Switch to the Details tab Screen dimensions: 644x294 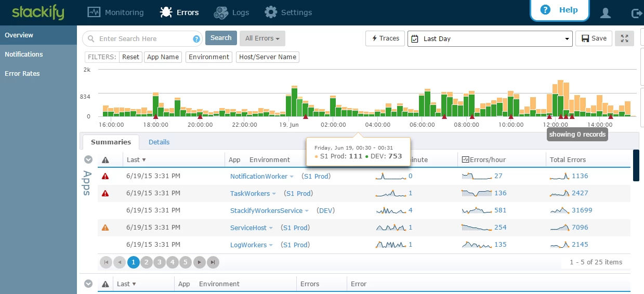click(x=159, y=142)
